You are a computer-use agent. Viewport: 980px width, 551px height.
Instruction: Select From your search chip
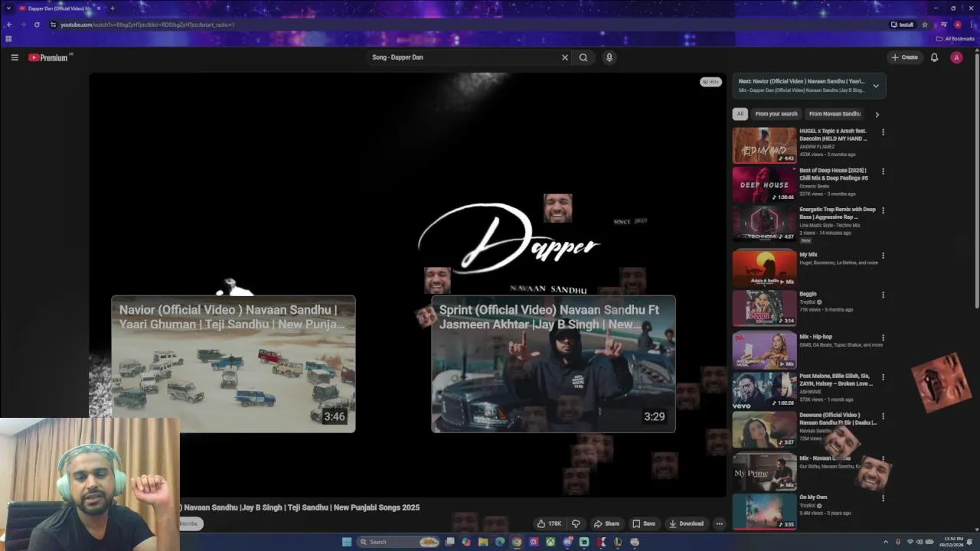click(776, 114)
